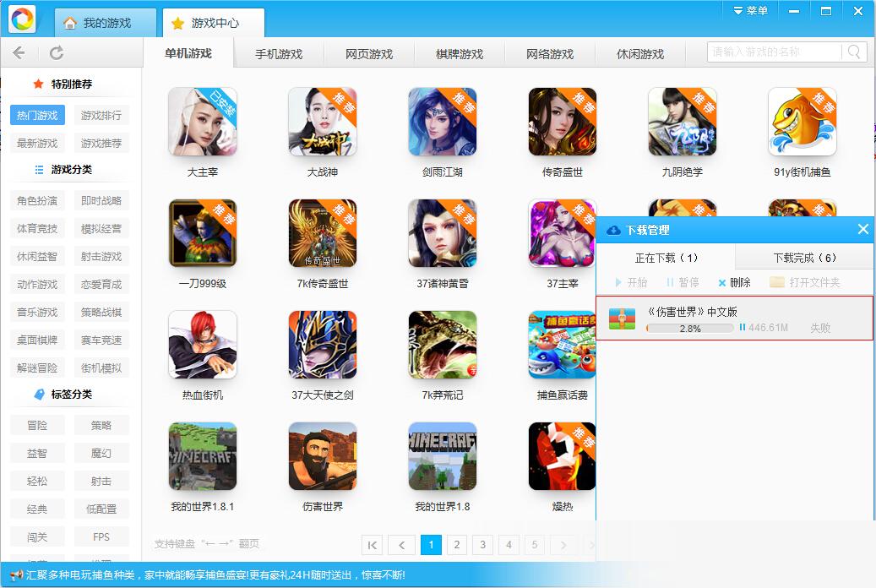This screenshot has height=588, width=876.
Task: Click the 最新游戏 sidebar button
Action: 37,143
